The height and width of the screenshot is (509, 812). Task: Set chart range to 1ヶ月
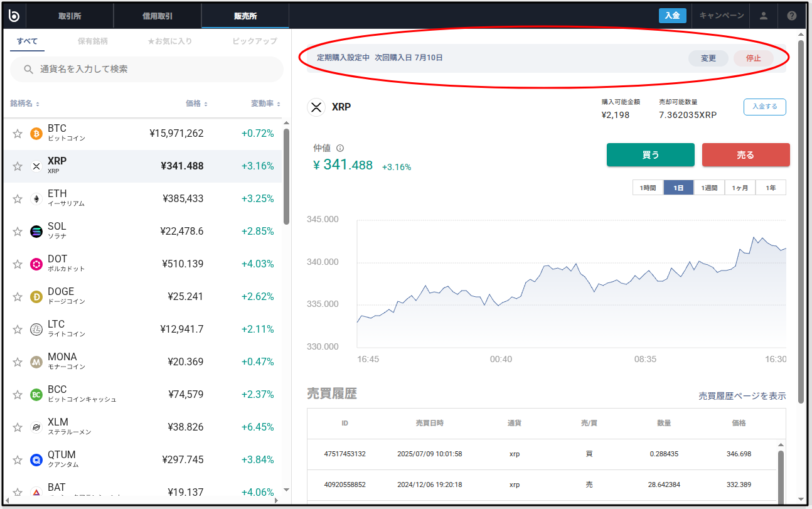pos(740,188)
